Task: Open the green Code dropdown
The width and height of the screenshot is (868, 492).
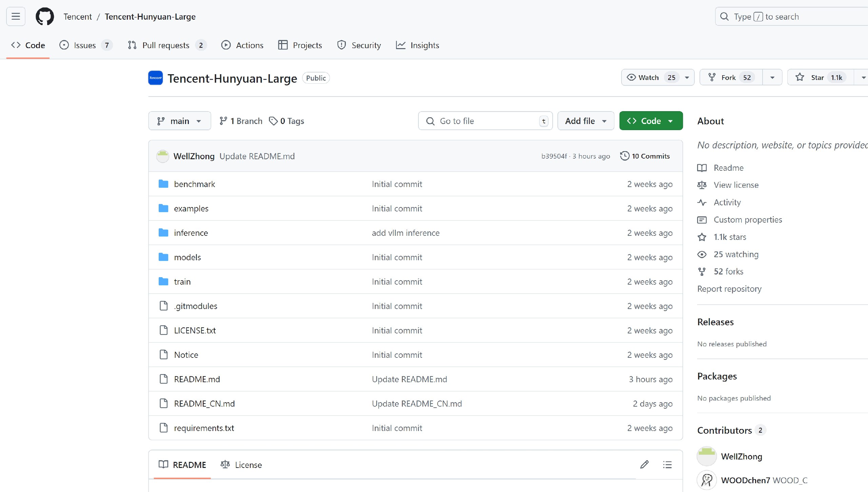Action: (651, 121)
